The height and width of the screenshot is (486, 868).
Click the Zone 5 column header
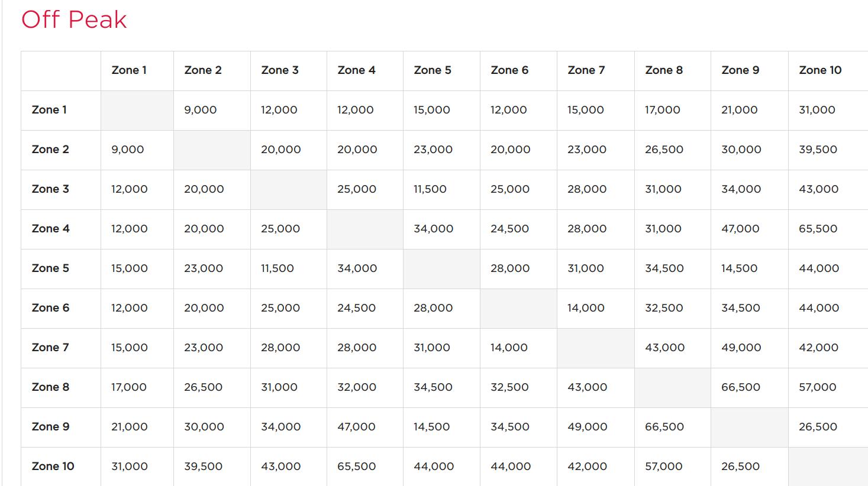433,70
